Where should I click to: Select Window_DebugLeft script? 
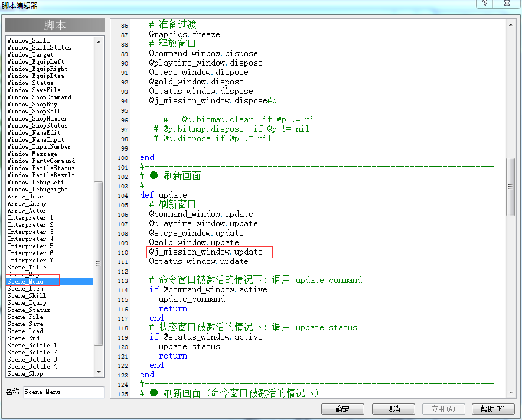click(35, 182)
